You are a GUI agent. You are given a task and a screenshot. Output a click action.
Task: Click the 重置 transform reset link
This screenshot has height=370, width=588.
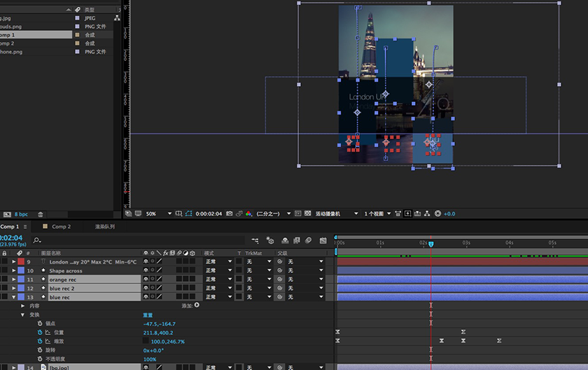(148, 315)
